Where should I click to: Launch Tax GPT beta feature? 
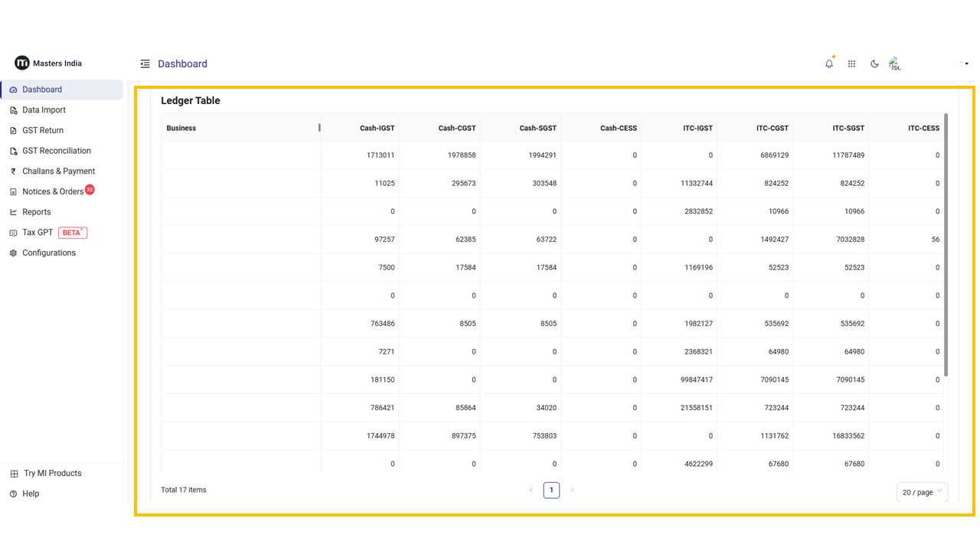[x=38, y=233]
